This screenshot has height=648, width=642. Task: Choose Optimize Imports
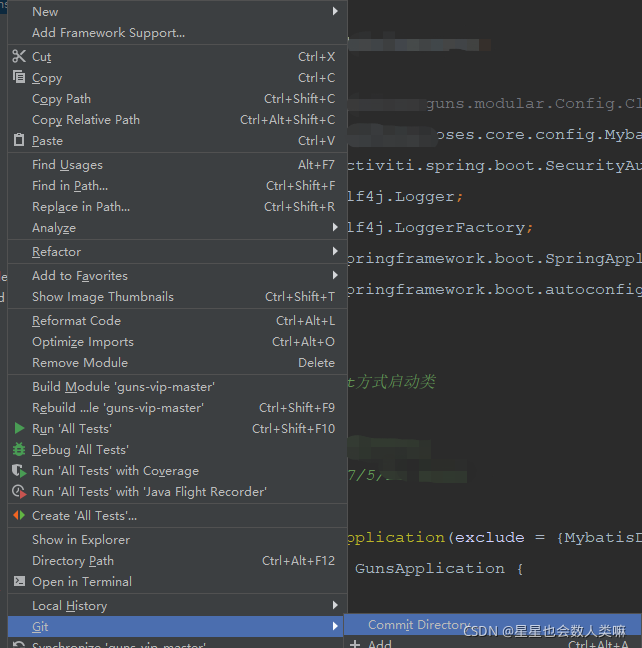[177, 342]
